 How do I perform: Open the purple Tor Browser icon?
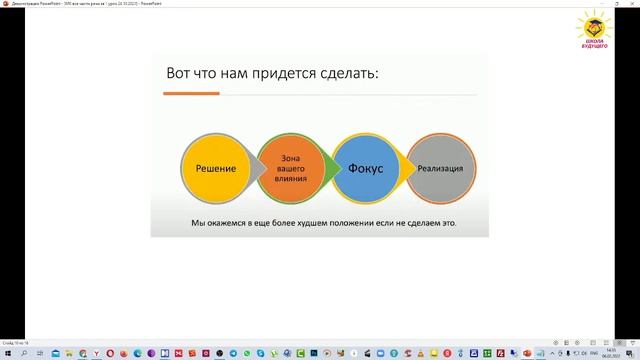[151, 353]
